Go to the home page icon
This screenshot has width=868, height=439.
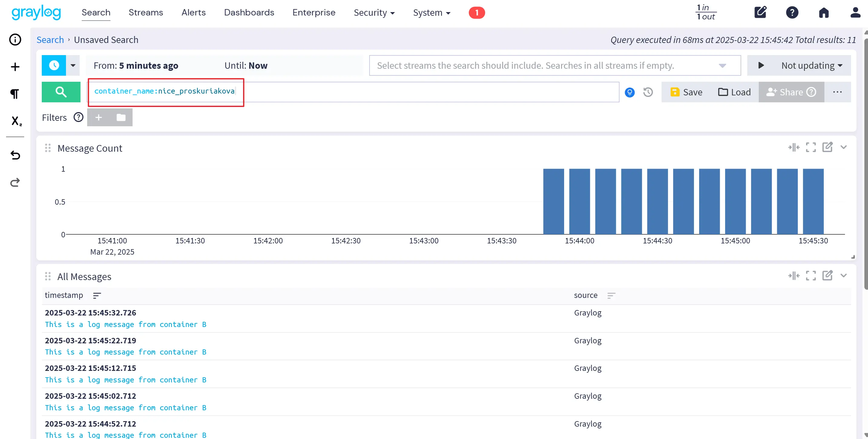click(x=824, y=12)
